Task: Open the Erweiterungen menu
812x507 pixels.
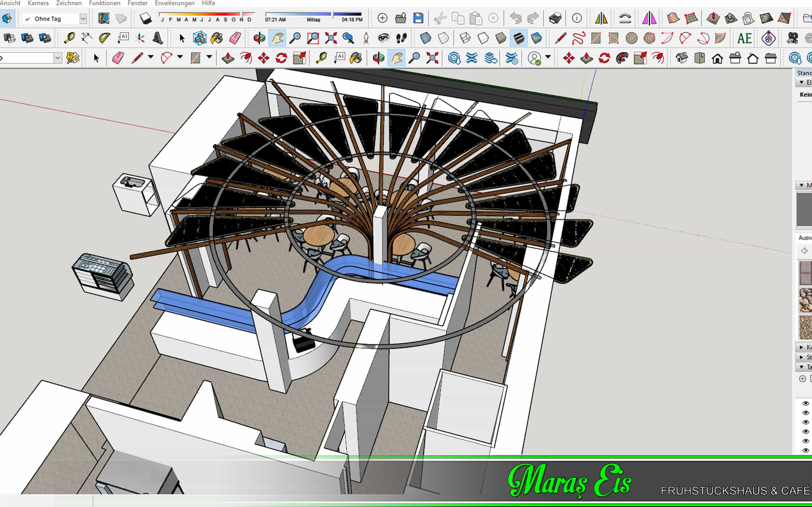Action: [174, 3]
